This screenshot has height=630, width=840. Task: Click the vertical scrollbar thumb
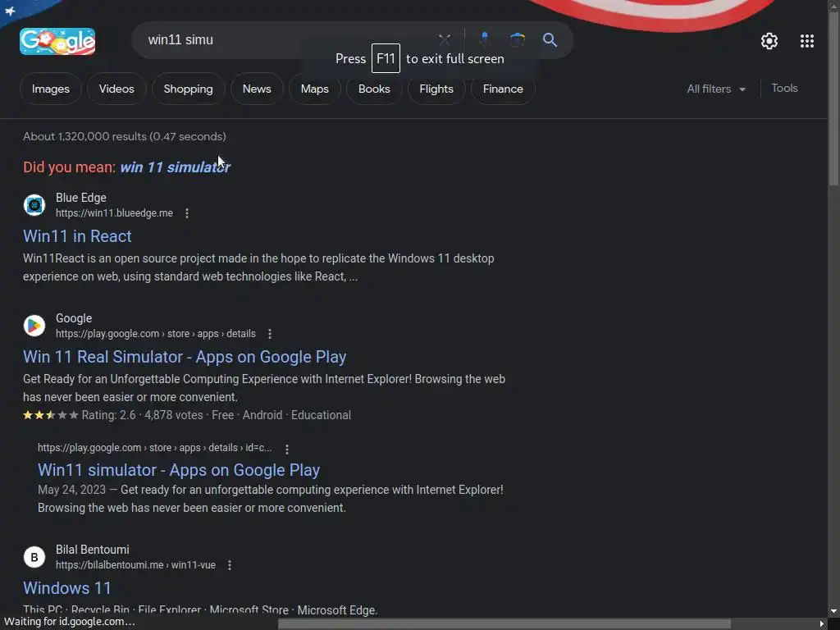point(834,99)
